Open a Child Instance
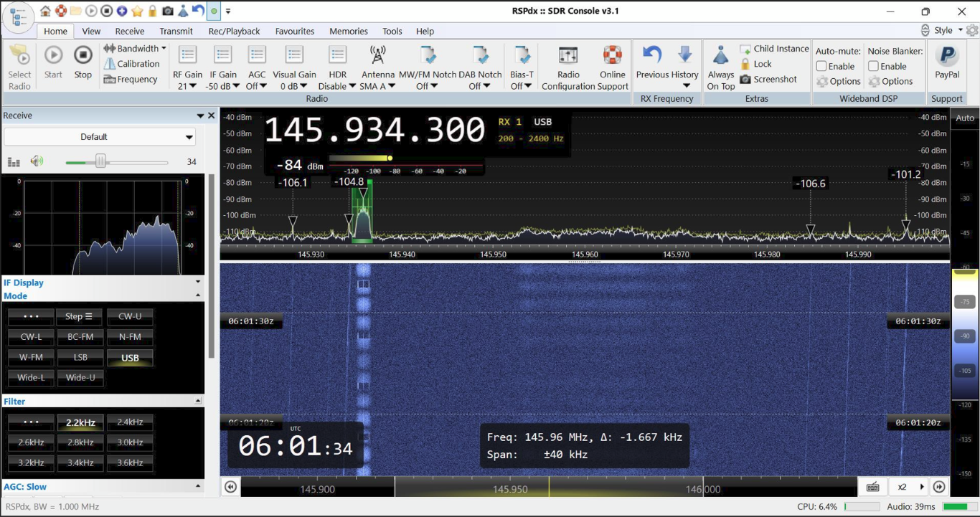This screenshot has width=980, height=517. (775, 49)
